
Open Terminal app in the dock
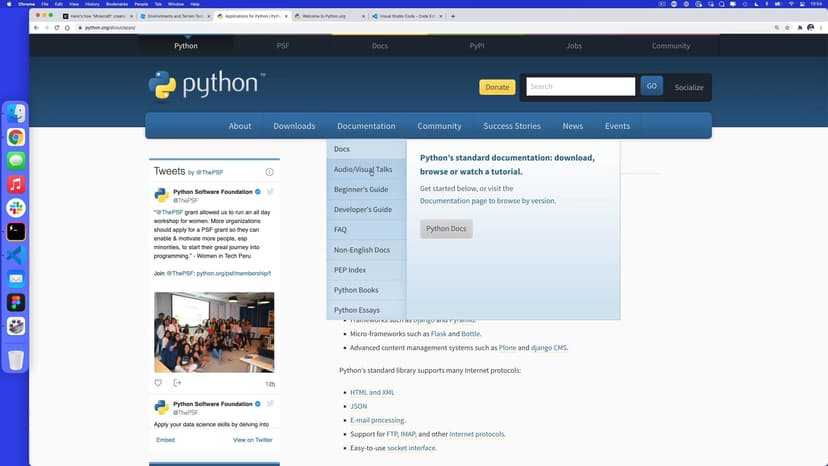(x=16, y=231)
